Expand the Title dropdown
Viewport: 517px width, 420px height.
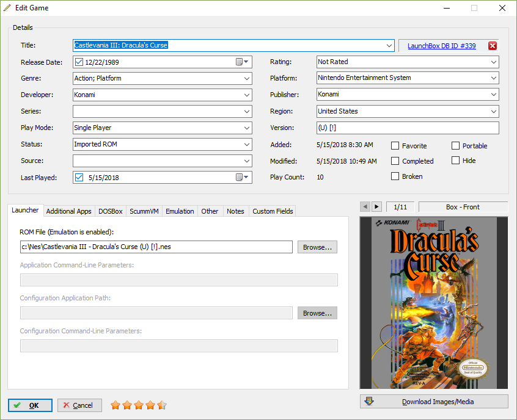tap(389, 45)
